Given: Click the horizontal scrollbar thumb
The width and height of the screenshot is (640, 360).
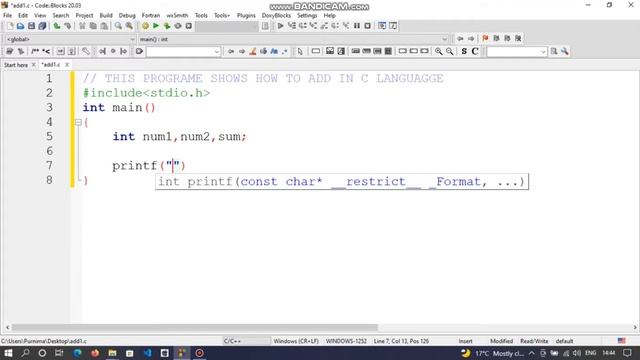Looking at the screenshot, I should click(194, 327).
